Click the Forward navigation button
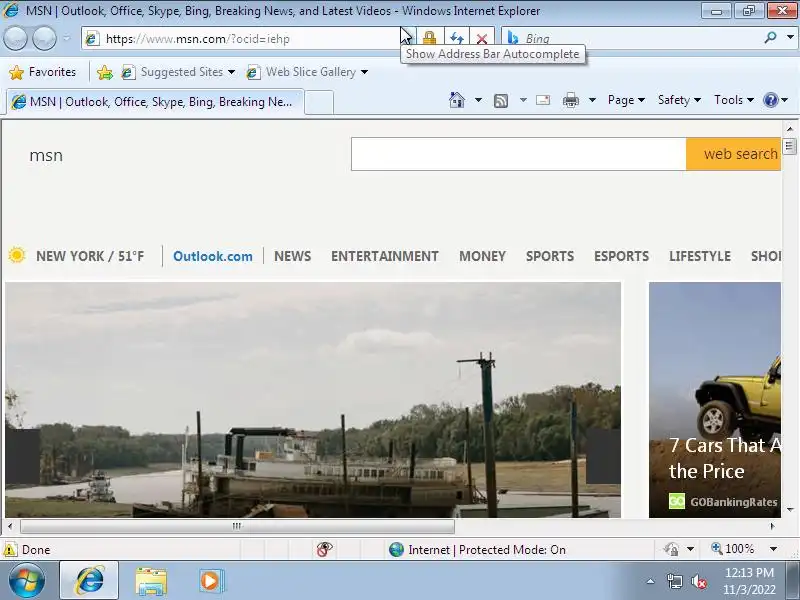Image resolution: width=800 pixels, height=600 pixels. click(44, 38)
